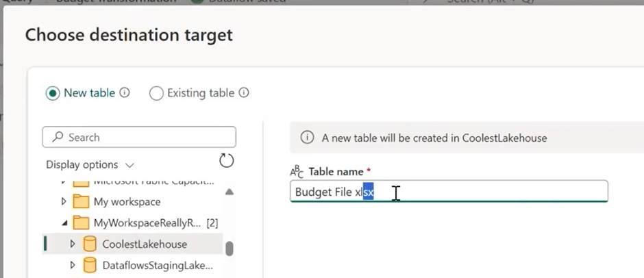The width and height of the screenshot is (644, 278).
Task: Select the Existing table radio button
Action: point(156,93)
